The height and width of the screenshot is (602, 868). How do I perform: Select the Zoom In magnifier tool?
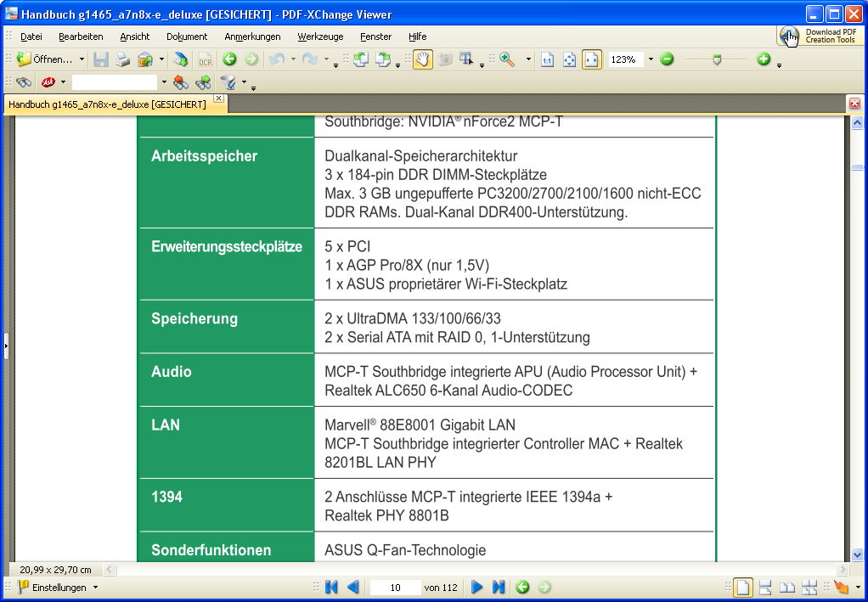(x=507, y=59)
